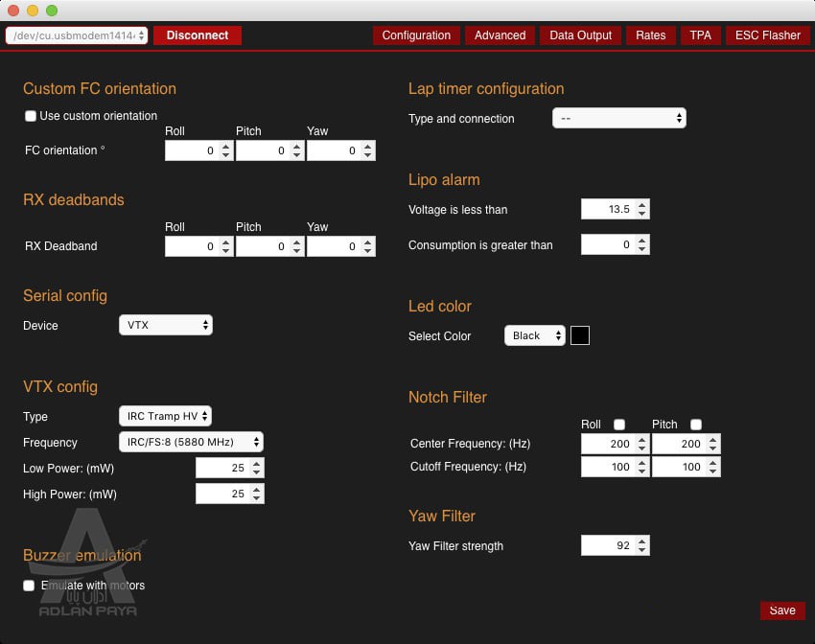Step the Yaw Filter strength spinner
Image resolution: width=815 pixels, height=644 pixels.
[x=642, y=545]
